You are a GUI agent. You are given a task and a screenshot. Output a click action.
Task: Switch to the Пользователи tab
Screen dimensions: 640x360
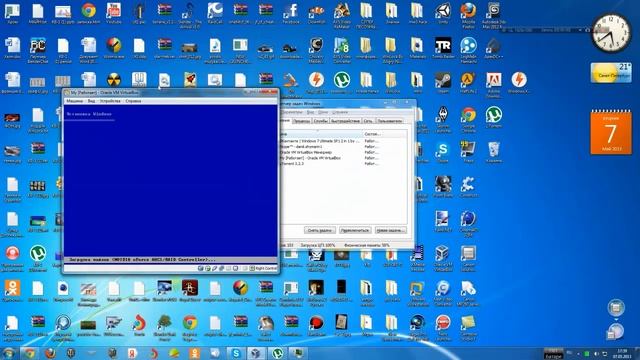tap(390, 121)
